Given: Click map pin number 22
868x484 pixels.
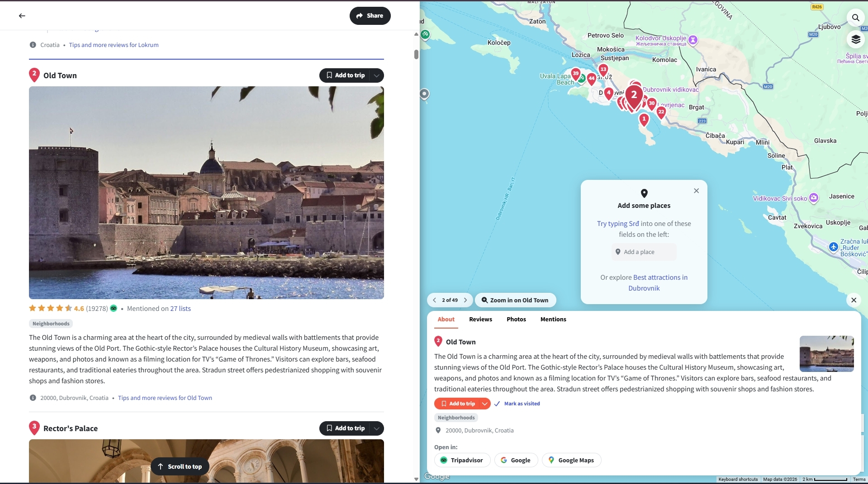Looking at the screenshot, I should [661, 112].
